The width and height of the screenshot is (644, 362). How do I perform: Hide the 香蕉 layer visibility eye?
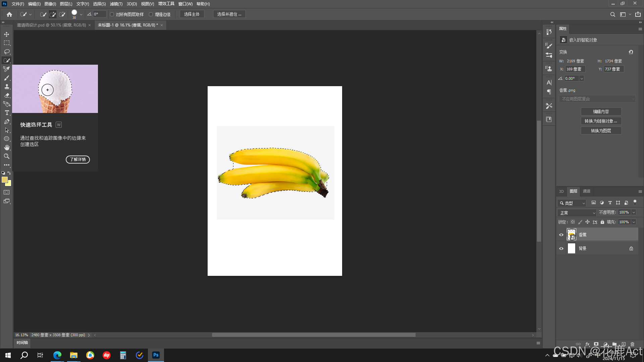pyautogui.click(x=561, y=235)
